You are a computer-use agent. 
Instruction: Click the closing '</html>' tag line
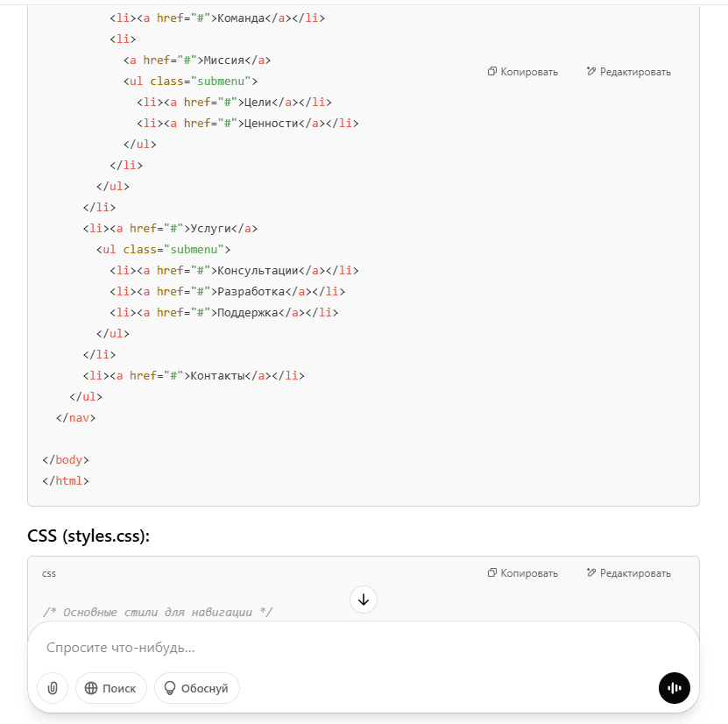tap(66, 480)
